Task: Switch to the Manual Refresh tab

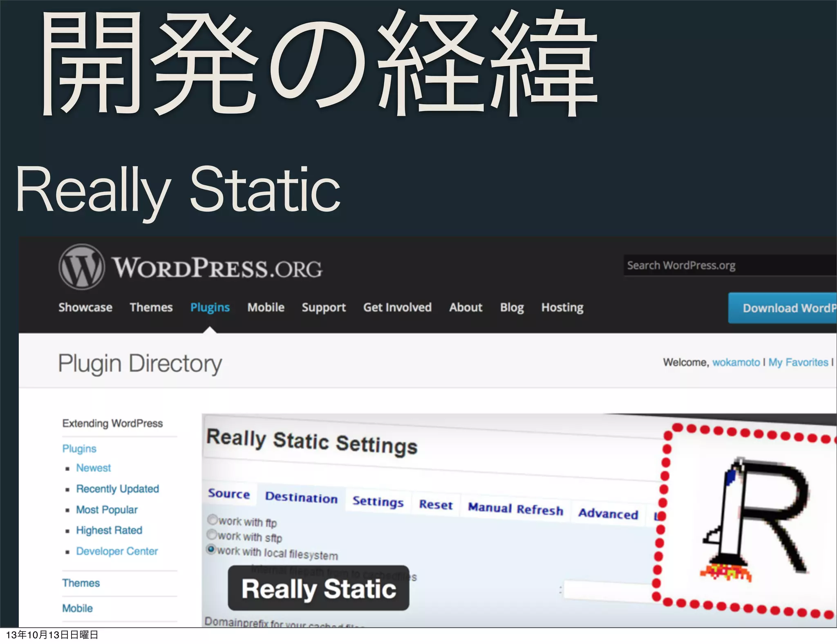Action: (515, 509)
